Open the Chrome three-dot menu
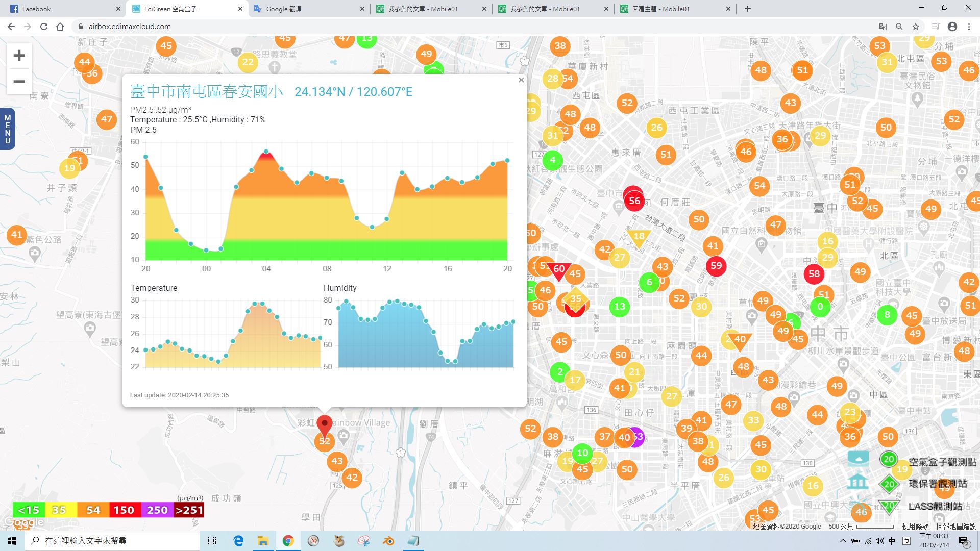The height and width of the screenshot is (551, 980). [969, 27]
